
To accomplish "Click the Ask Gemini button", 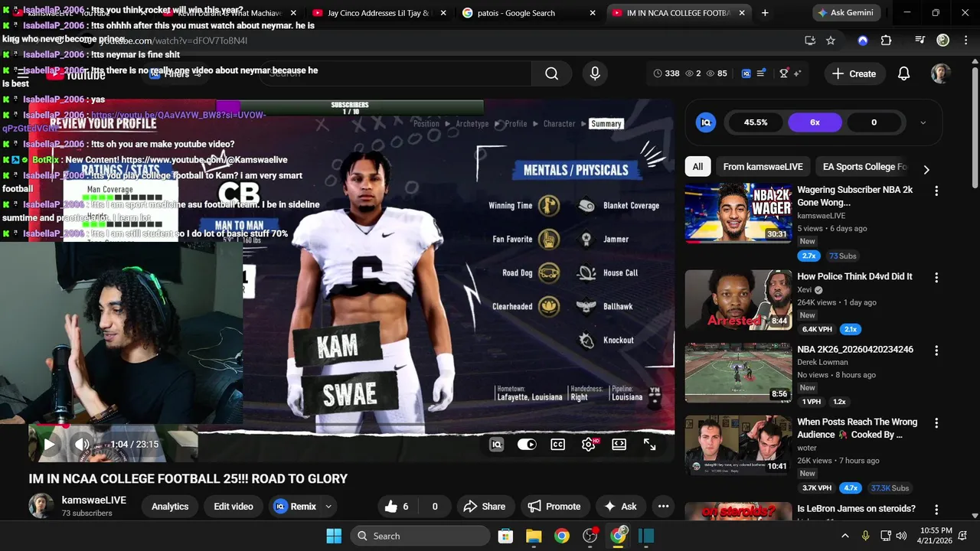I will click(x=846, y=13).
